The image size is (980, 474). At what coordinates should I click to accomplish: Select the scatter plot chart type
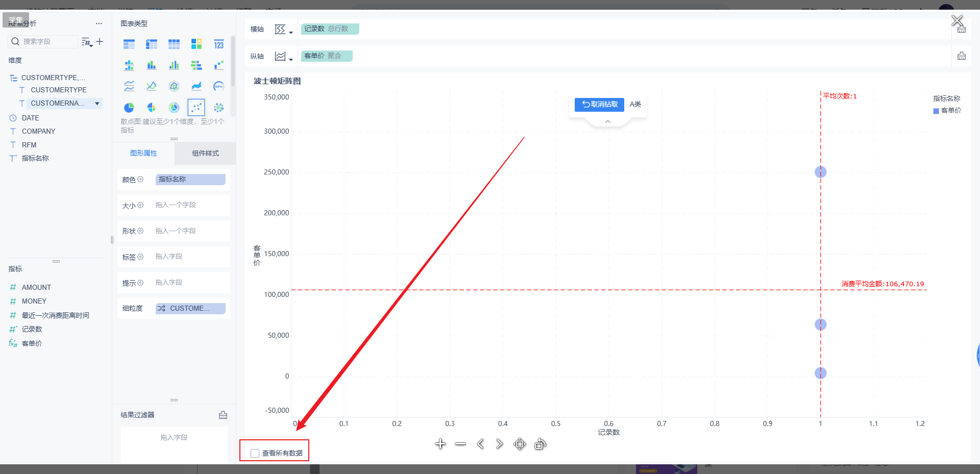tap(197, 107)
